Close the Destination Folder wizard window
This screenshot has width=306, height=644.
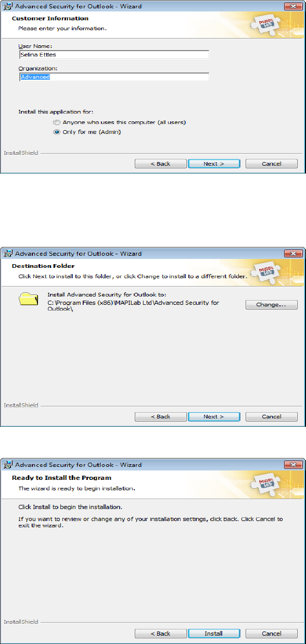click(x=294, y=254)
